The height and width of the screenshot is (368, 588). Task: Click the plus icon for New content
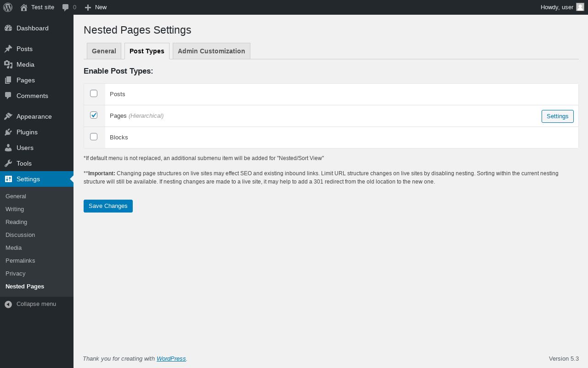[88, 7]
